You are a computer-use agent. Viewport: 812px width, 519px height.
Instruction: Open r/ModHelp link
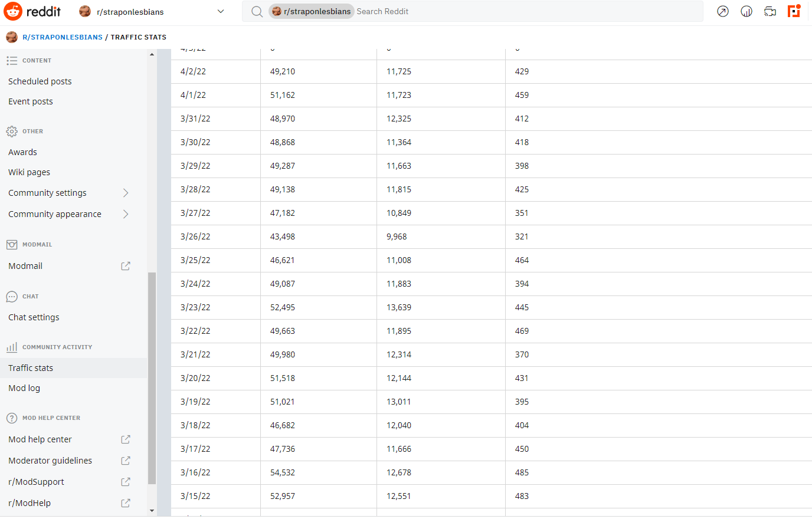pos(30,503)
